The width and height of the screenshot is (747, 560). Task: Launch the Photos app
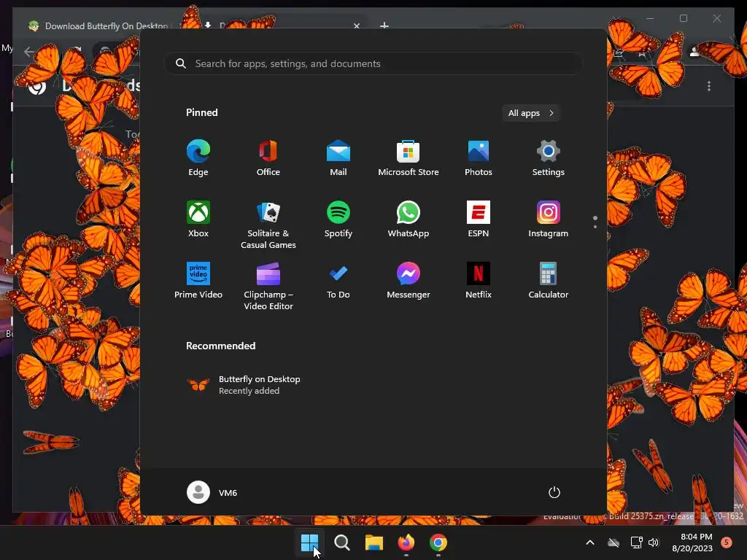(479, 158)
